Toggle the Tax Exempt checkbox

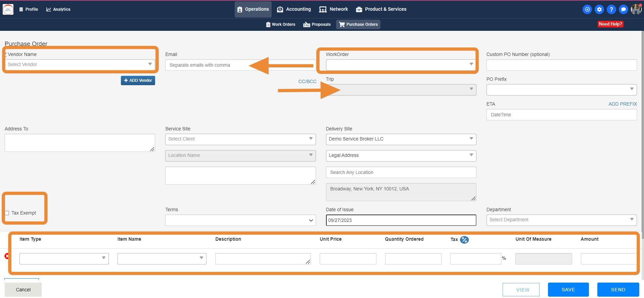[7, 213]
